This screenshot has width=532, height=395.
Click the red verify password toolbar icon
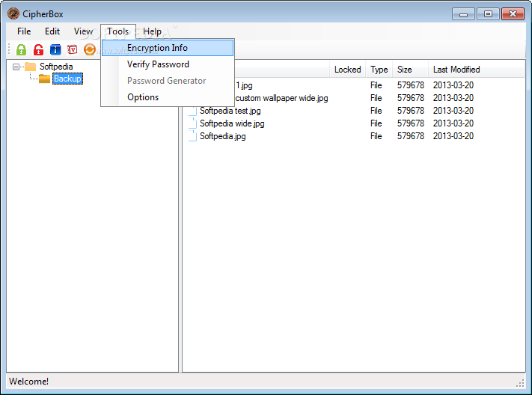click(x=73, y=49)
